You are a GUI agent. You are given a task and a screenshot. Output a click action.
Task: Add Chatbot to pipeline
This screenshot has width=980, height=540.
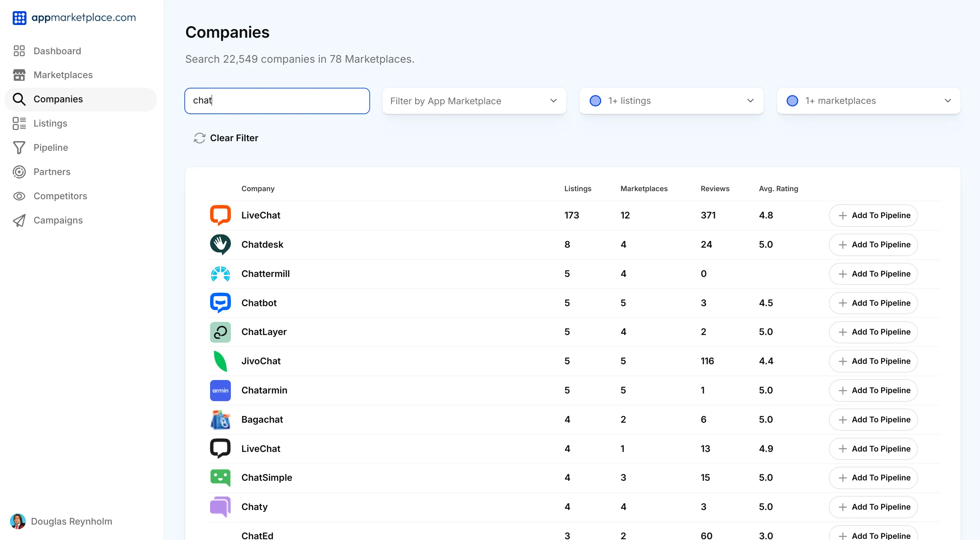(873, 303)
